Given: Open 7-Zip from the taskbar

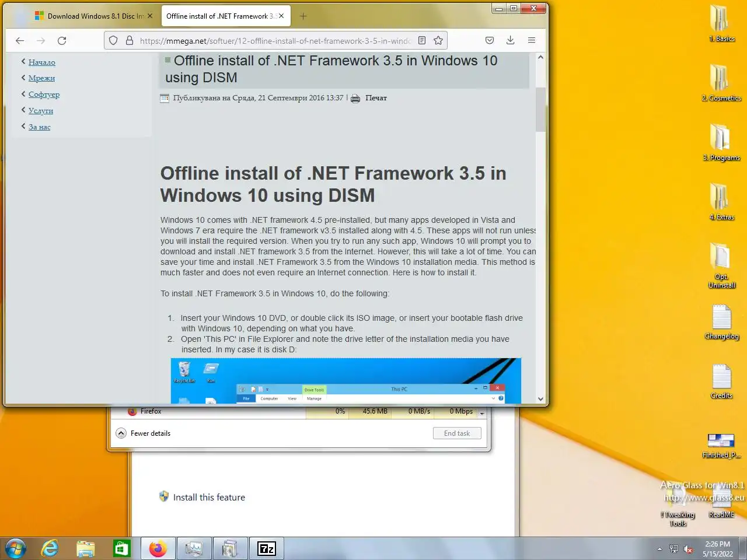Looking at the screenshot, I should (266, 548).
